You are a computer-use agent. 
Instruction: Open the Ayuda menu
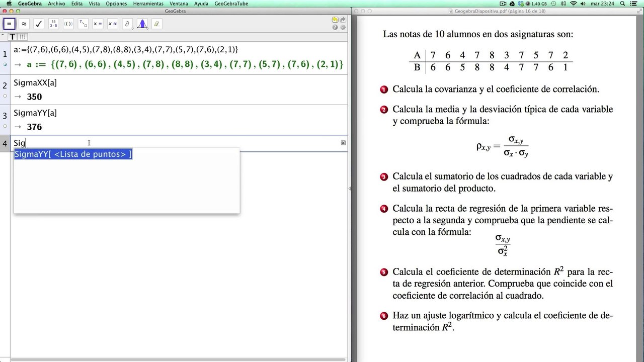click(201, 4)
